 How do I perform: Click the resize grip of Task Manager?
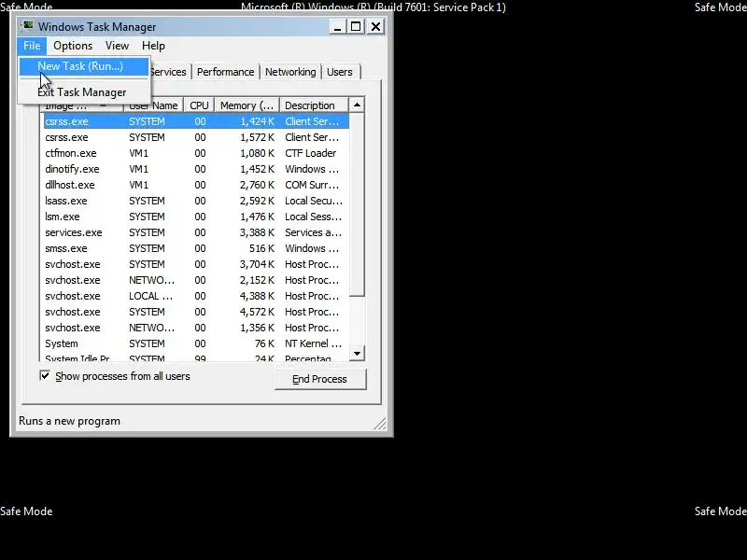380,424
